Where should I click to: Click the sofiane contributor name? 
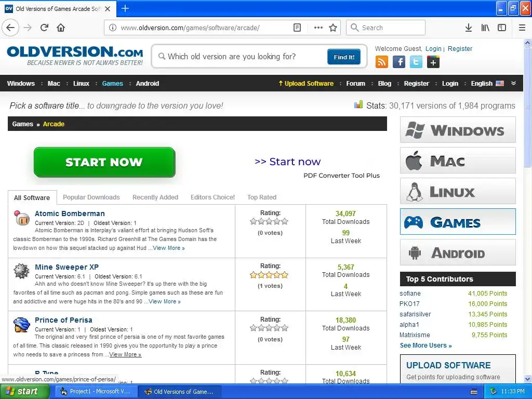click(x=410, y=294)
